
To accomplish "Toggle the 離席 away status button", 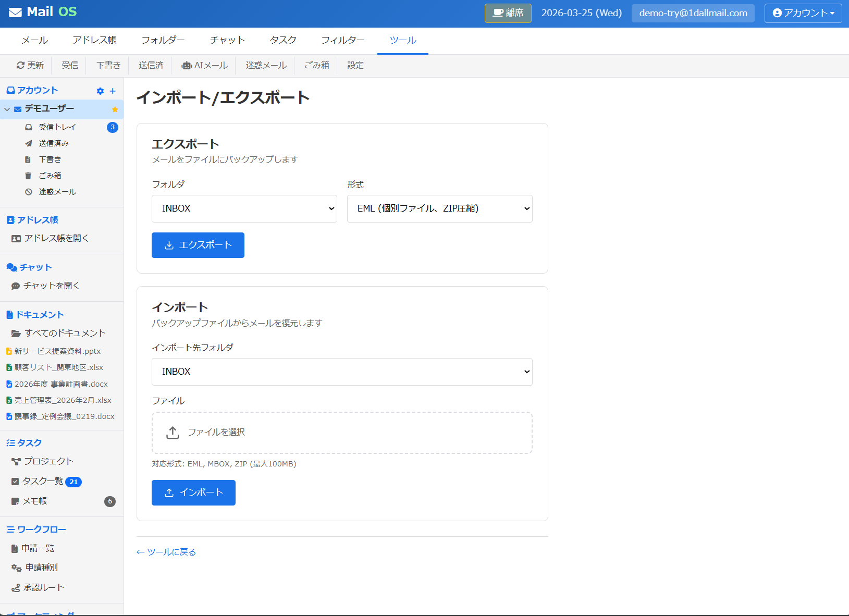I will pos(508,13).
